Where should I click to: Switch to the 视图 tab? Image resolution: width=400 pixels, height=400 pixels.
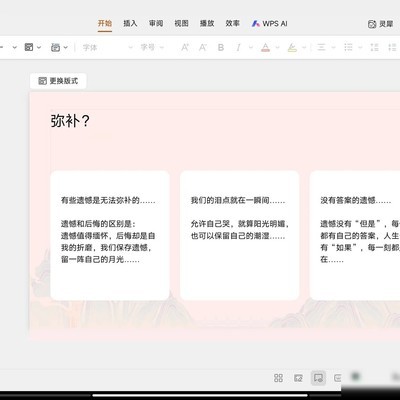tap(181, 23)
